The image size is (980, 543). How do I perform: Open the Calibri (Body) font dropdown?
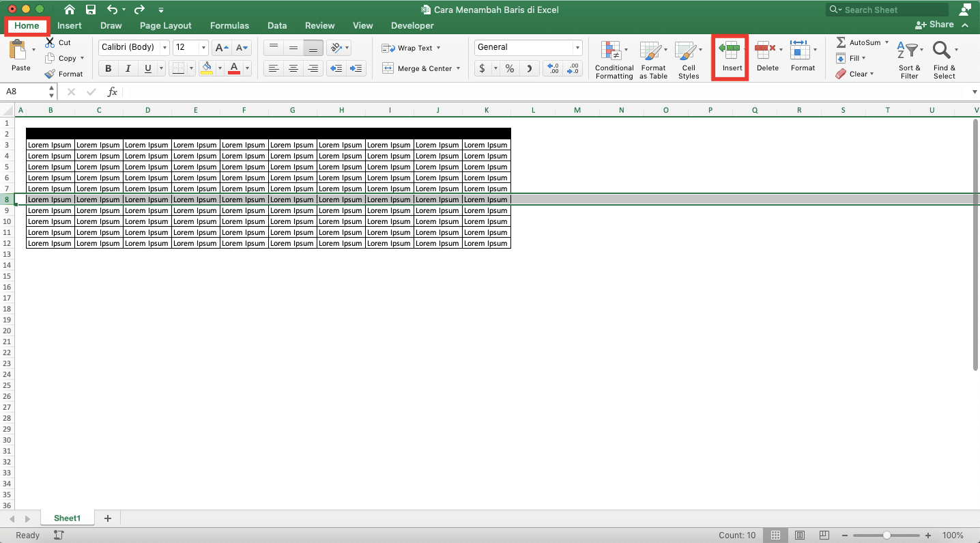(x=165, y=48)
